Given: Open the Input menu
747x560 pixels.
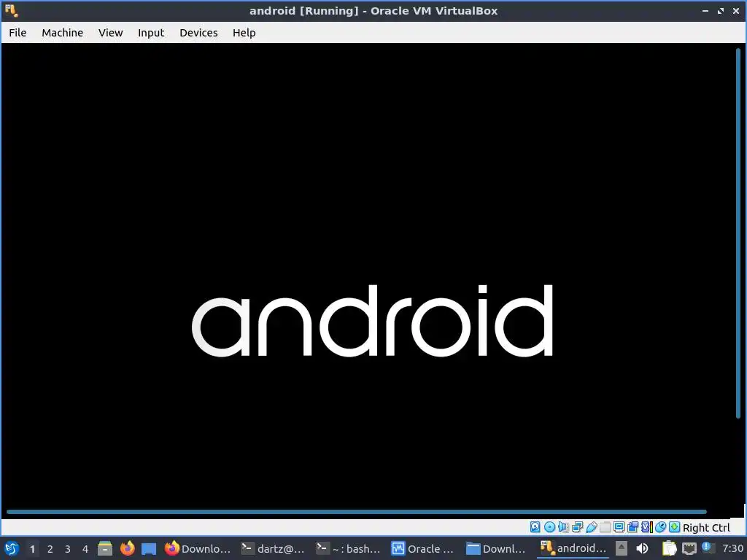Looking at the screenshot, I should coord(151,33).
